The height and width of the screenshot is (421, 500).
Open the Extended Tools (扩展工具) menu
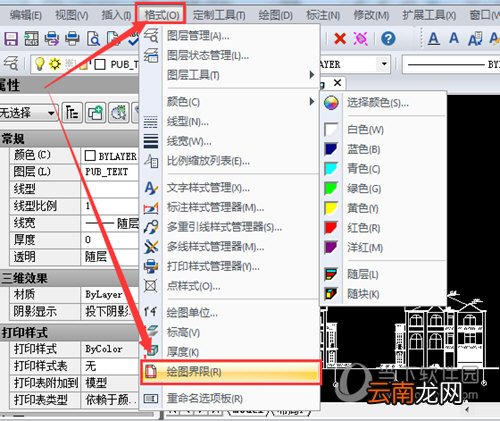click(x=429, y=15)
